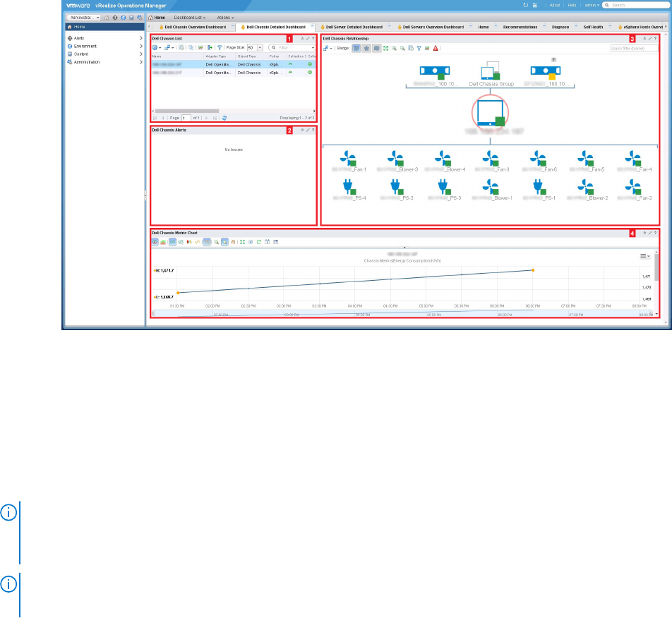Screen dimensions: 672x618
Task: Sort by the Adapter Type column header
Action: point(220,56)
